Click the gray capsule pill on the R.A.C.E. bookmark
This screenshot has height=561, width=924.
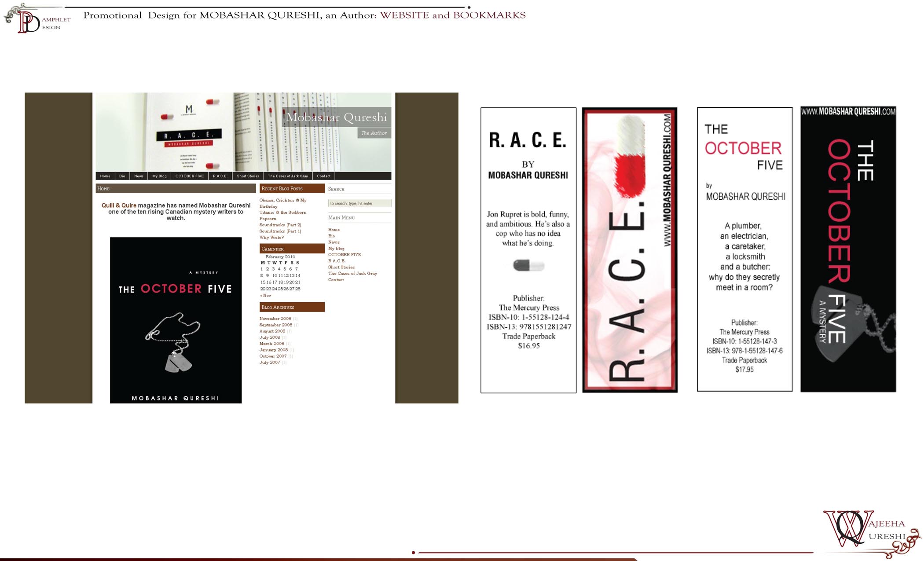(x=528, y=265)
